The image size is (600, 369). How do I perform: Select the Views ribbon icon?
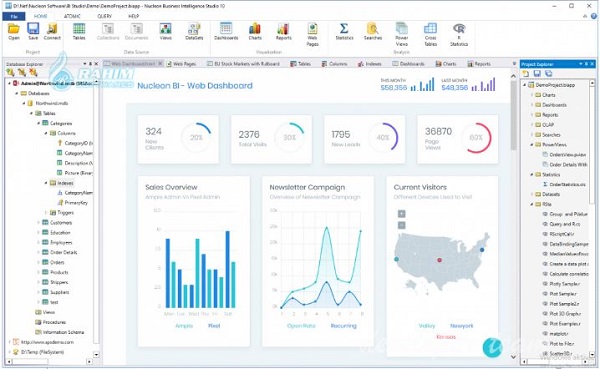point(165,31)
